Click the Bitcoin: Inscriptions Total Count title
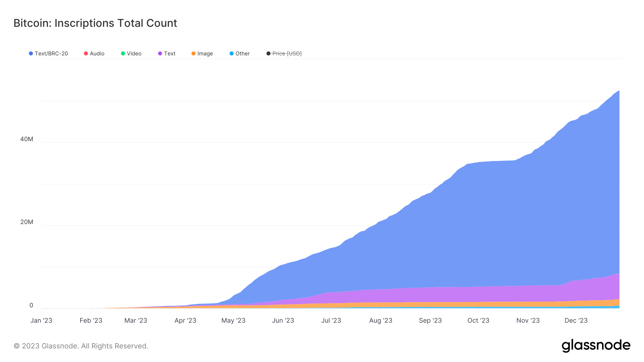The width and height of the screenshot is (644, 362). pyautogui.click(x=95, y=23)
